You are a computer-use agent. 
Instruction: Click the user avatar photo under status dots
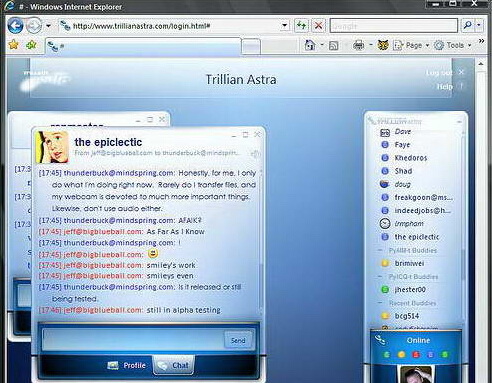point(415,374)
